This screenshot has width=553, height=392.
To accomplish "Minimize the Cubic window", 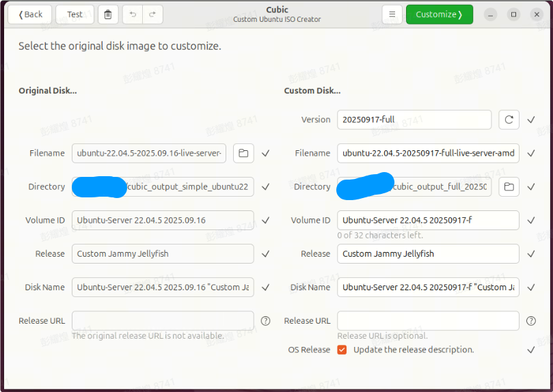I will point(490,14).
